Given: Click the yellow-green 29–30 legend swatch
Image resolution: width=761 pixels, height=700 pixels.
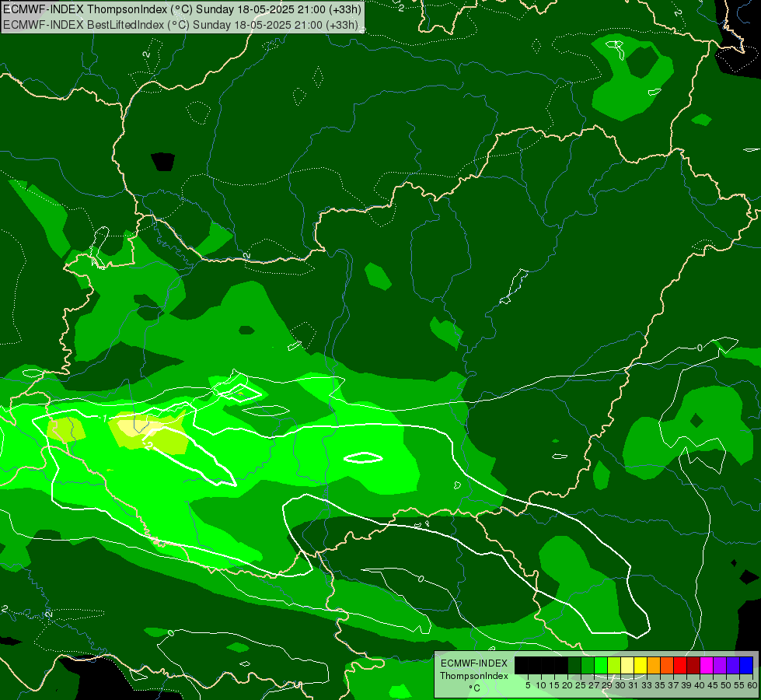Looking at the screenshot, I should tap(614, 665).
